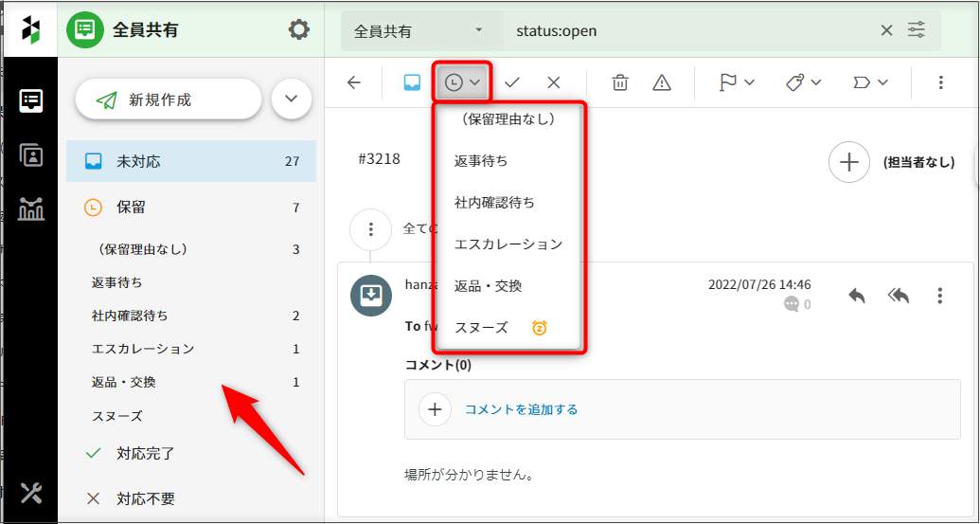This screenshot has width=980, height=524.
Task: Open the flag dropdown in toolbar
Action: pyautogui.click(x=737, y=82)
